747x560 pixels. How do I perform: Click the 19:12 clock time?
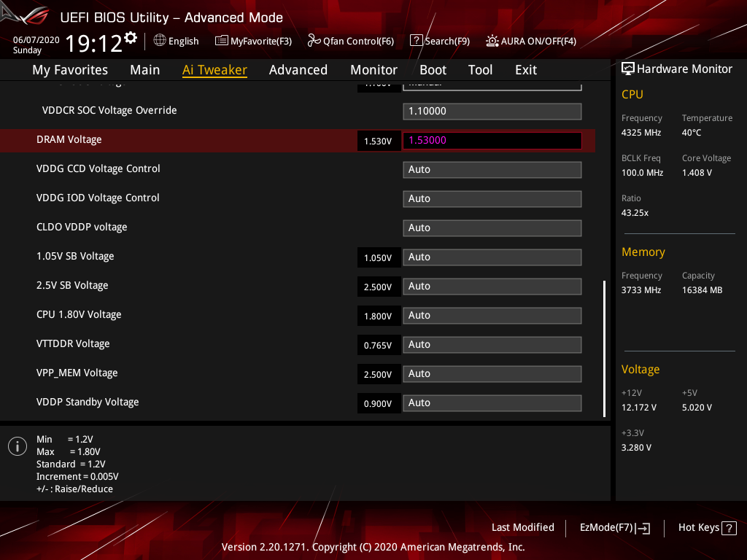[x=94, y=43]
